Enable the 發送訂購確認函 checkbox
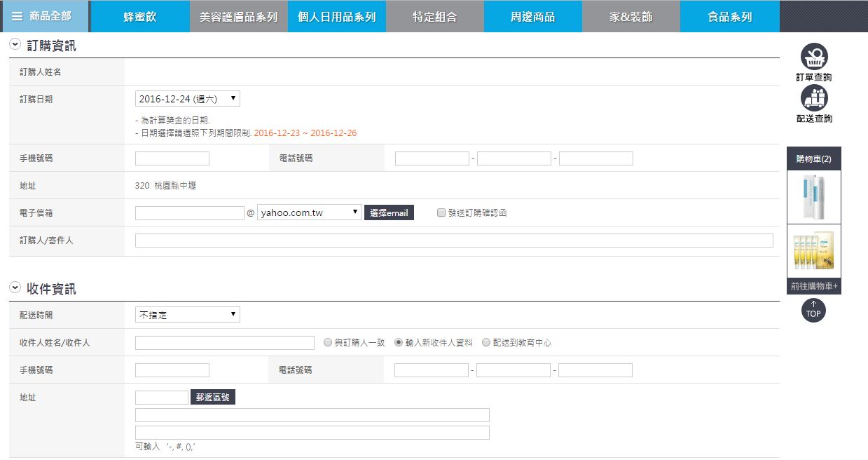This screenshot has height=460, width=868. pos(441,212)
